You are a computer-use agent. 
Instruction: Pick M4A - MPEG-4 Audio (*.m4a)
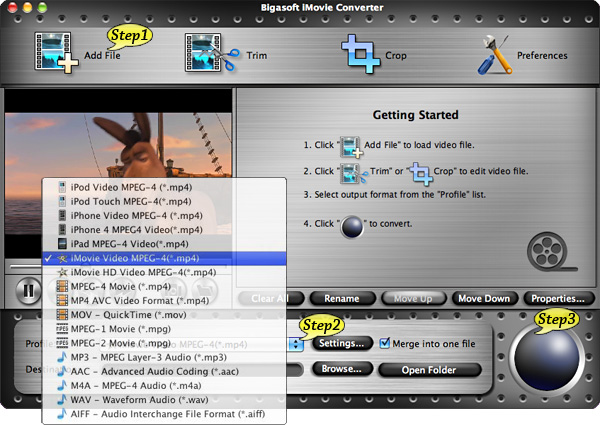click(x=164, y=386)
